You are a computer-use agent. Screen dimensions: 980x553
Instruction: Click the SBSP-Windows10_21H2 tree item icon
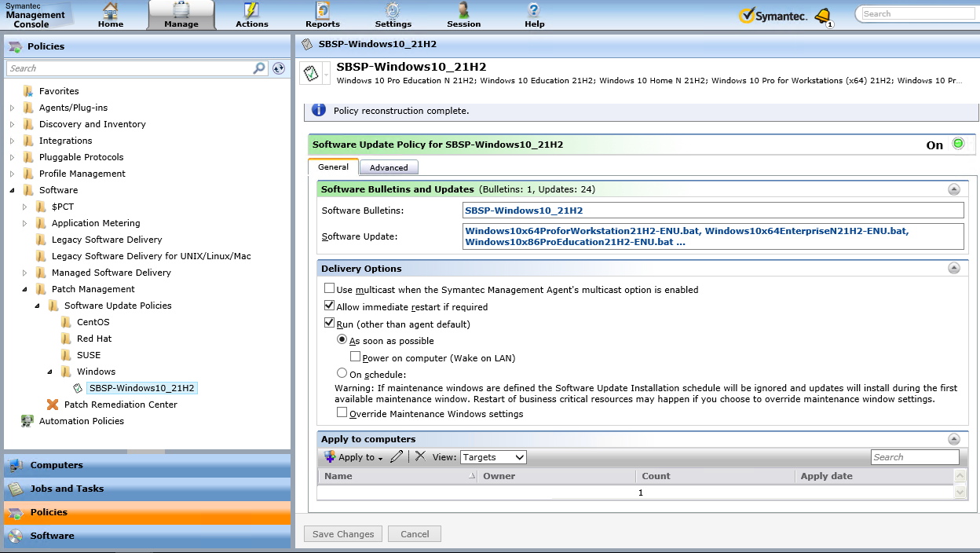78,388
